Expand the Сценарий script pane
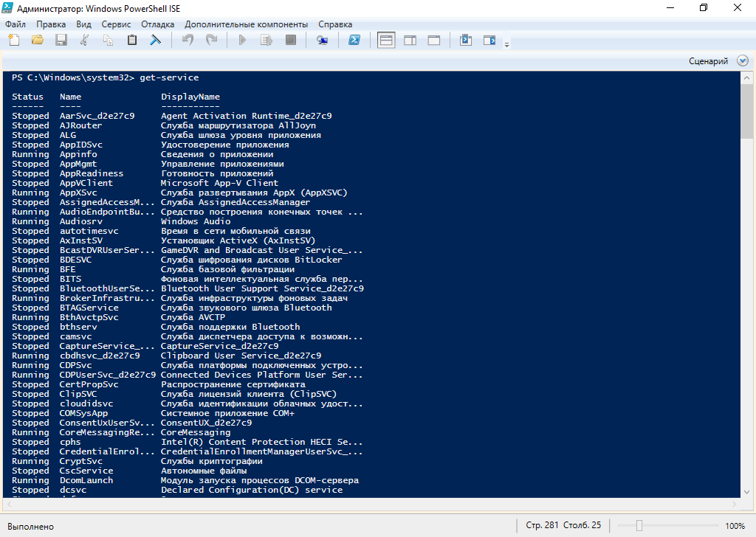The height and width of the screenshot is (537, 756). pyautogui.click(x=741, y=61)
